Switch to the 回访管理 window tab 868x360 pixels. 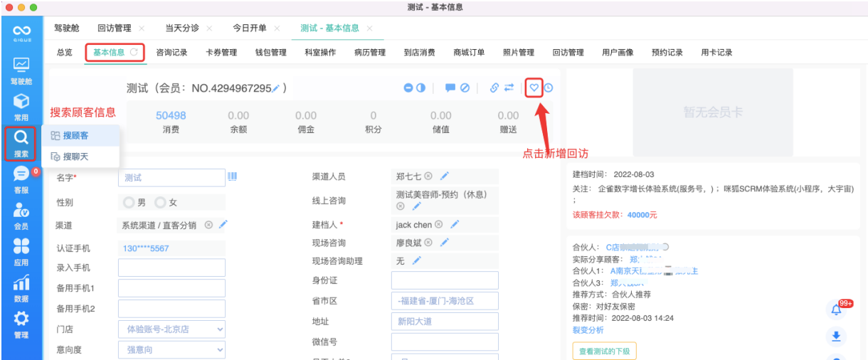pyautogui.click(x=114, y=28)
